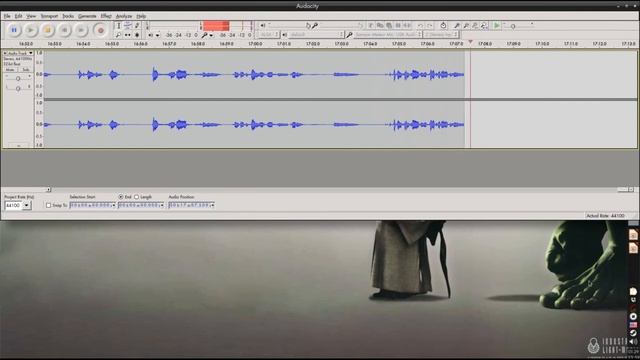Click the track Solo button
This screenshot has width=640, height=360.
25,70
